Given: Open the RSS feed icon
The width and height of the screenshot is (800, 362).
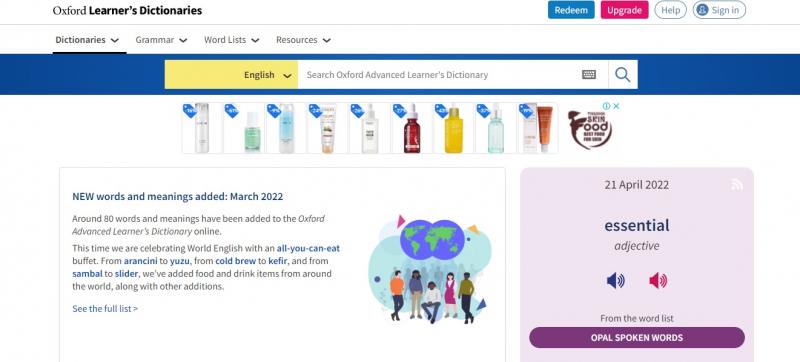Looking at the screenshot, I should 737,185.
